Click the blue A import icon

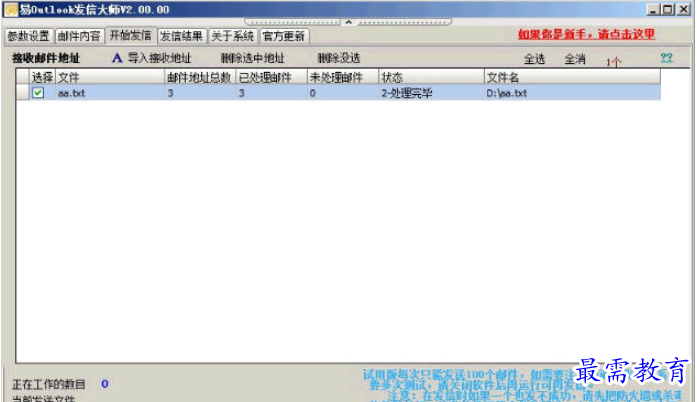117,58
